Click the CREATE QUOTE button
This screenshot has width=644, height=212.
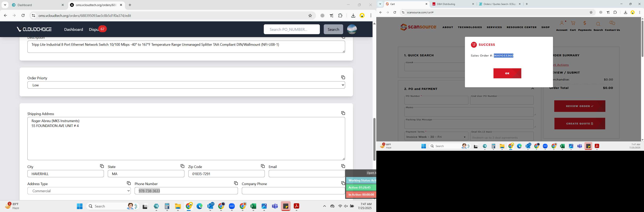point(580,124)
